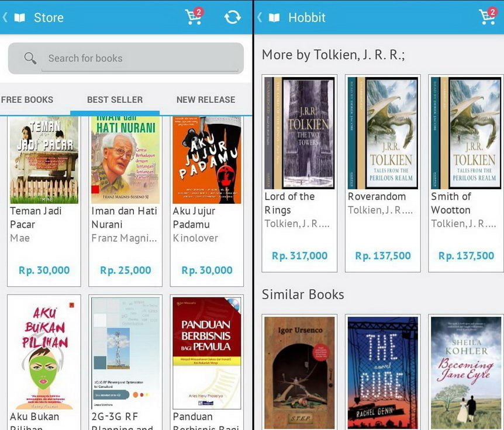Go back using Hobbit header chevron

coord(260,17)
